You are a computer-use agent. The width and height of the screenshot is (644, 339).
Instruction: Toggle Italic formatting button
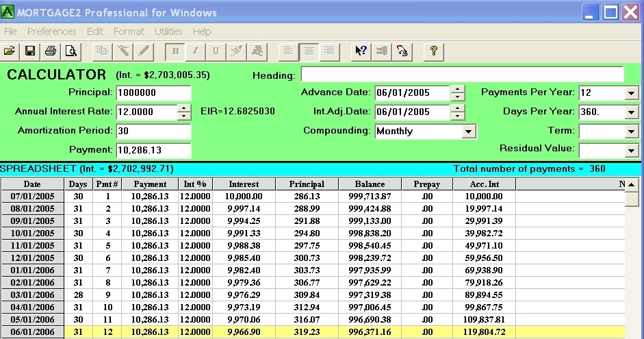point(196,51)
